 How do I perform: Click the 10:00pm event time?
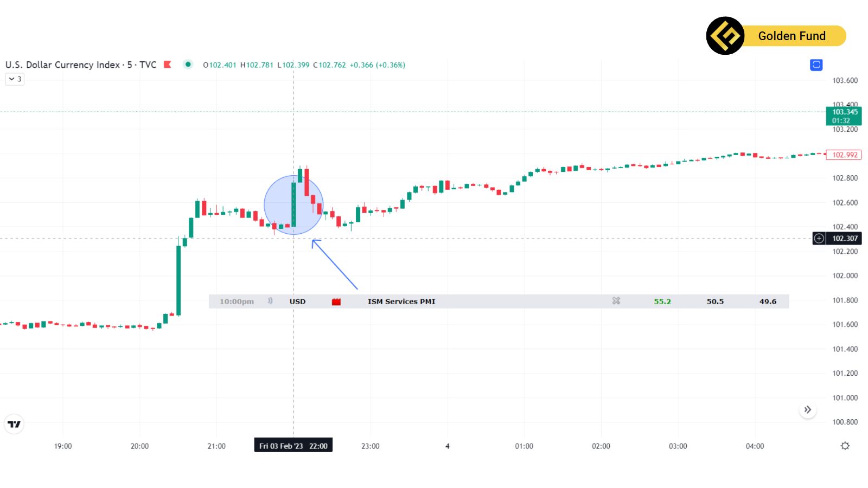point(237,301)
